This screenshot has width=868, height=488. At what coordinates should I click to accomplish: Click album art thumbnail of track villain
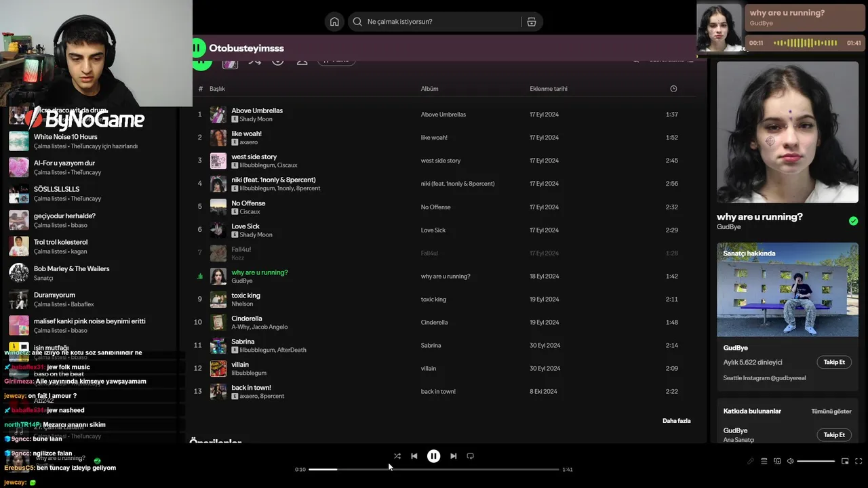click(218, 369)
